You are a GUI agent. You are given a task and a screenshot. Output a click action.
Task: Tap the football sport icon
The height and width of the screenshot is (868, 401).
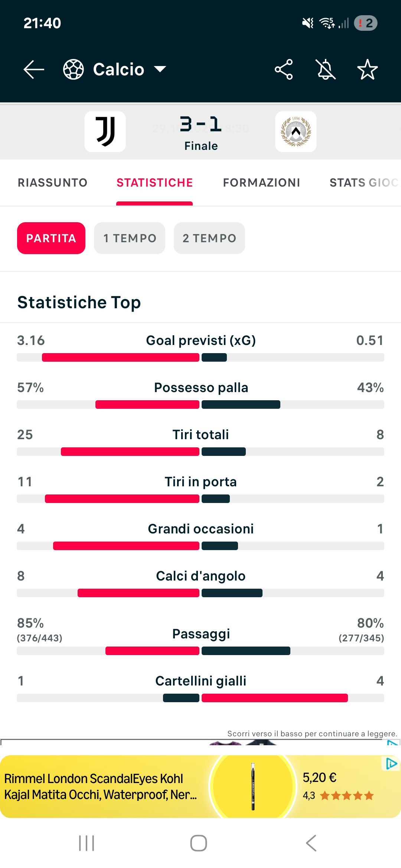74,69
